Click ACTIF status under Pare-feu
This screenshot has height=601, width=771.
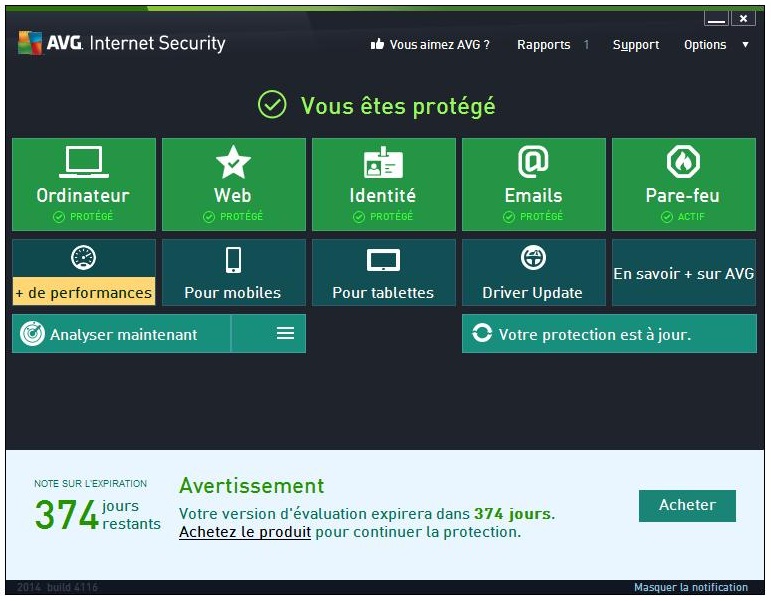pos(683,216)
